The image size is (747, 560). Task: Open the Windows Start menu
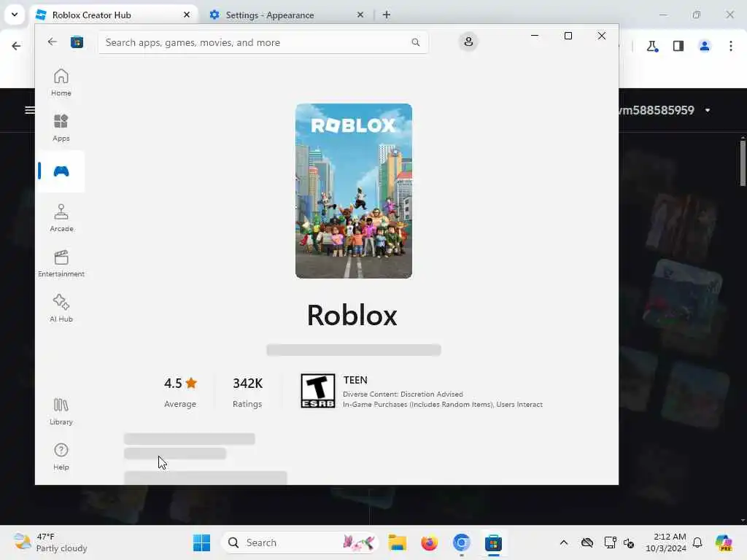click(201, 542)
